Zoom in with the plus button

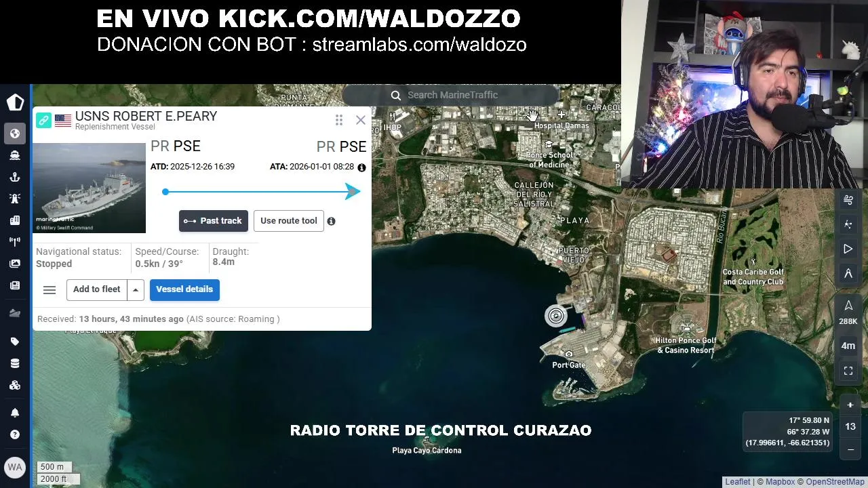(850, 405)
